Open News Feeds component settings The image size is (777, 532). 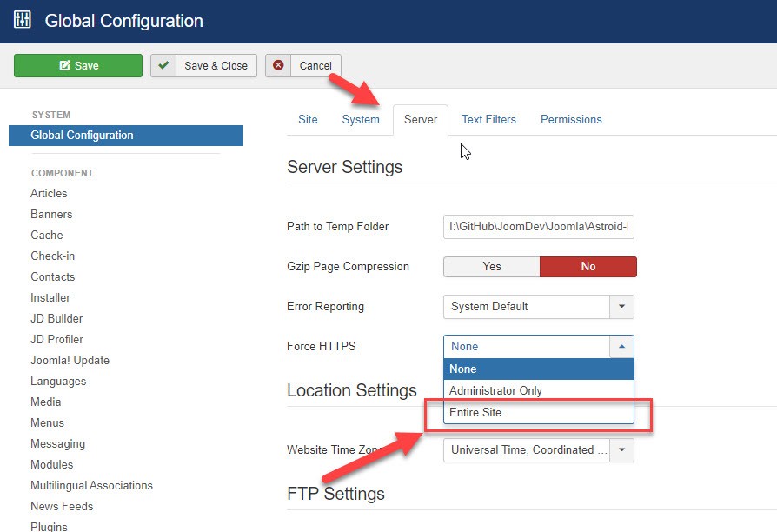[x=62, y=506]
